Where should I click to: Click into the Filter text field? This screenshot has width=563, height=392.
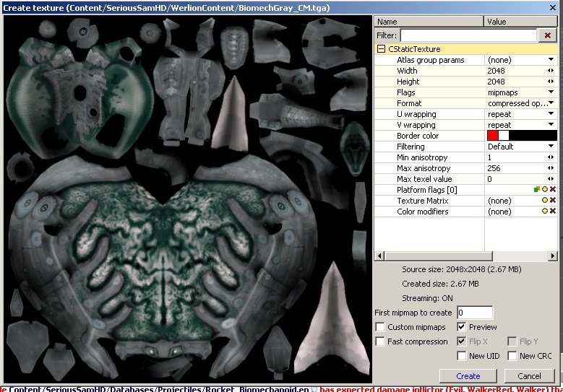pyautogui.click(x=468, y=35)
